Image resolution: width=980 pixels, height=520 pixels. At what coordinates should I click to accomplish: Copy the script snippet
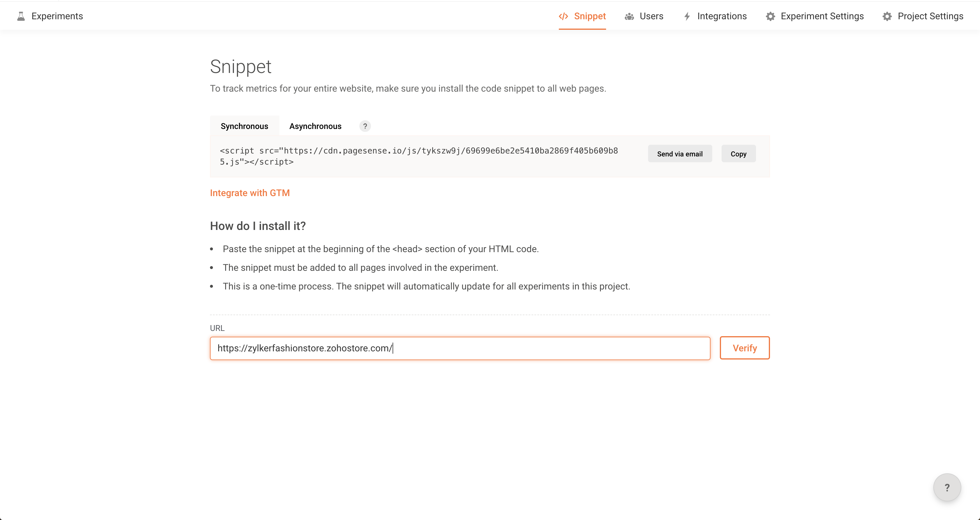(x=738, y=154)
